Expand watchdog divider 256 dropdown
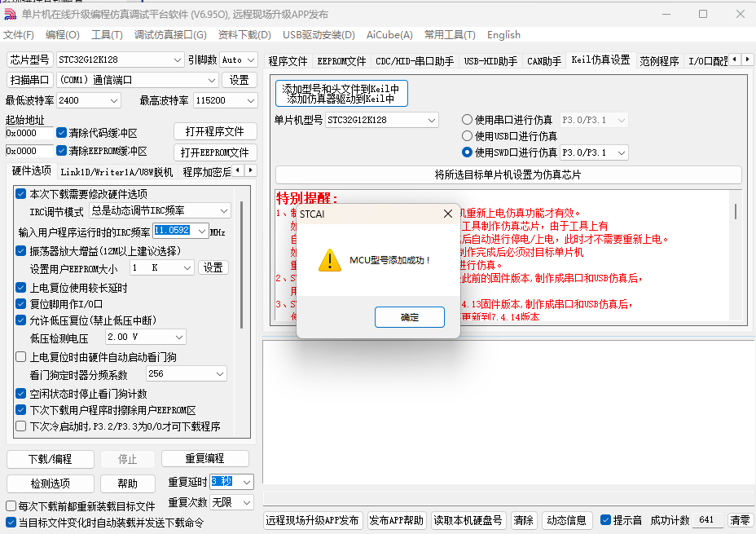This screenshot has width=756, height=534. pos(220,374)
